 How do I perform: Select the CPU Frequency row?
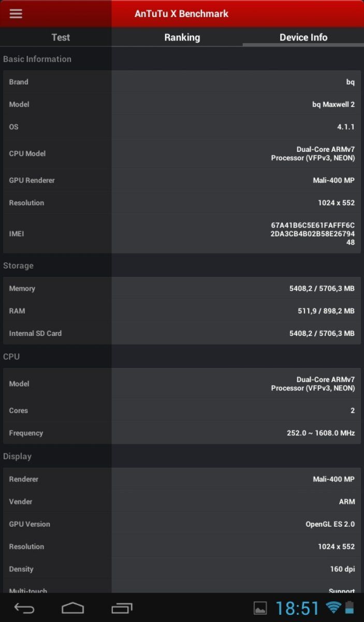tap(182, 433)
